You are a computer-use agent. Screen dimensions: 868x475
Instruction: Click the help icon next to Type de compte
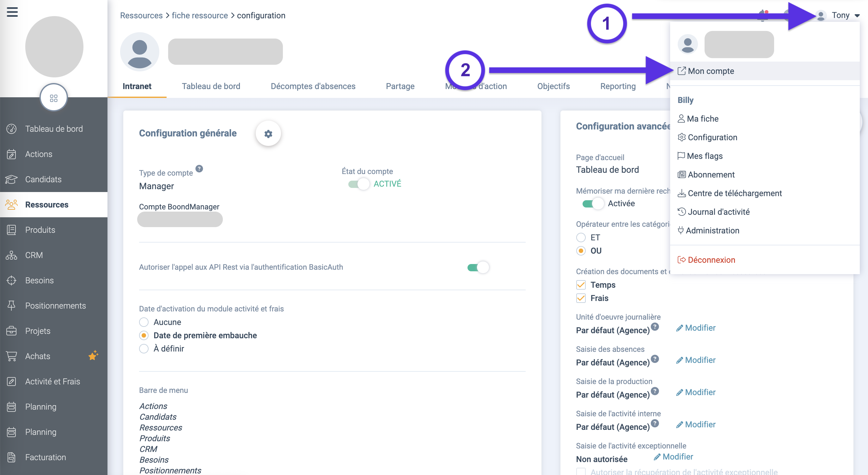point(199,169)
